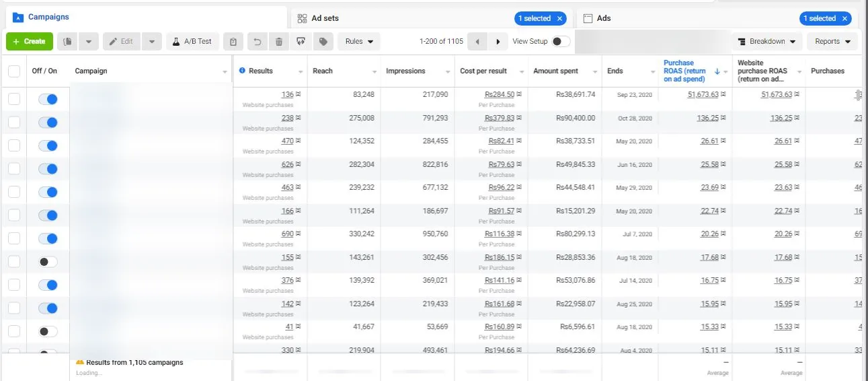Check the select-all campaigns checkbox

pyautogui.click(x=14, y=71)
